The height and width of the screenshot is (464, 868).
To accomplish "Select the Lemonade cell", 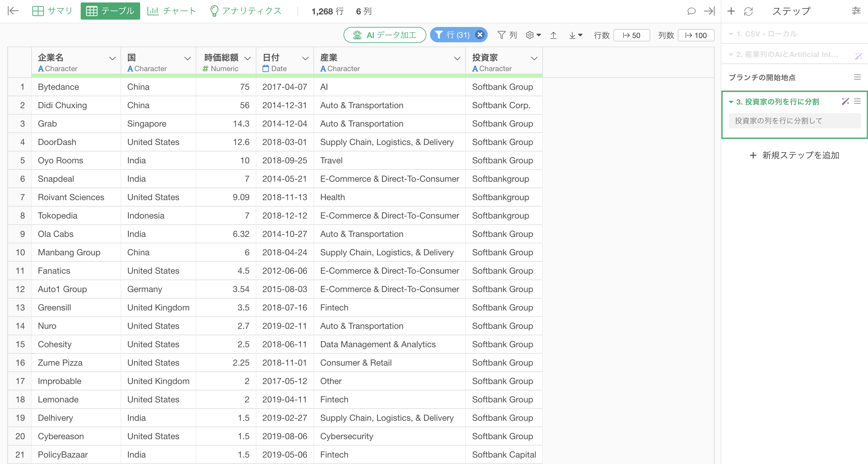I will coord(76,399).
